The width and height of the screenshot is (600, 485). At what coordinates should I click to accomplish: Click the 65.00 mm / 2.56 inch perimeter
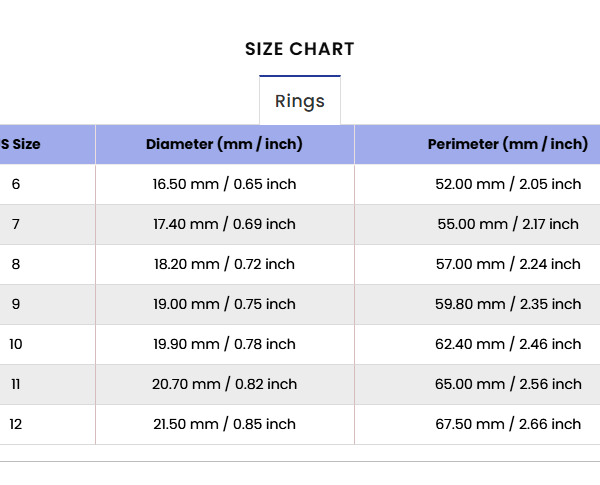[x=508, y=384]
